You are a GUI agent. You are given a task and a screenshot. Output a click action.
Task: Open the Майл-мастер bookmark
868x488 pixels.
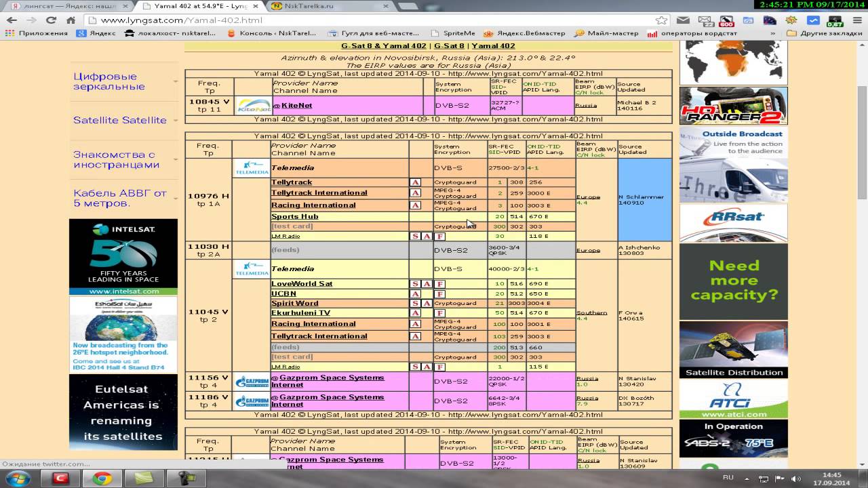coord(607,33)
